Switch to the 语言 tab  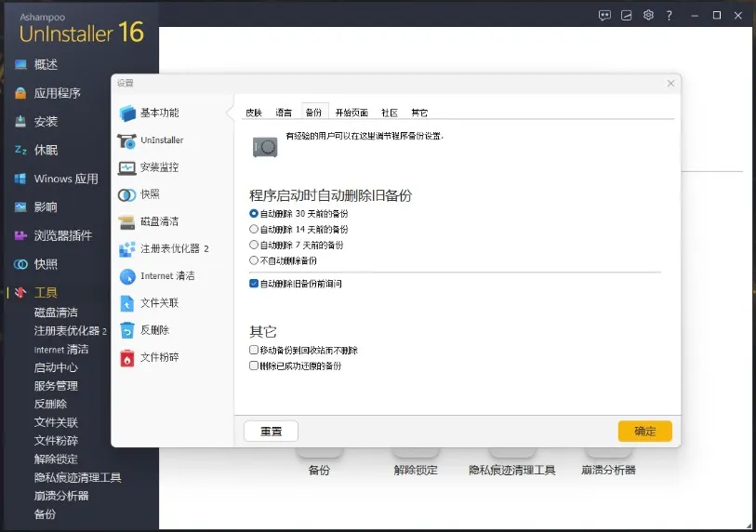coord(284,113)
